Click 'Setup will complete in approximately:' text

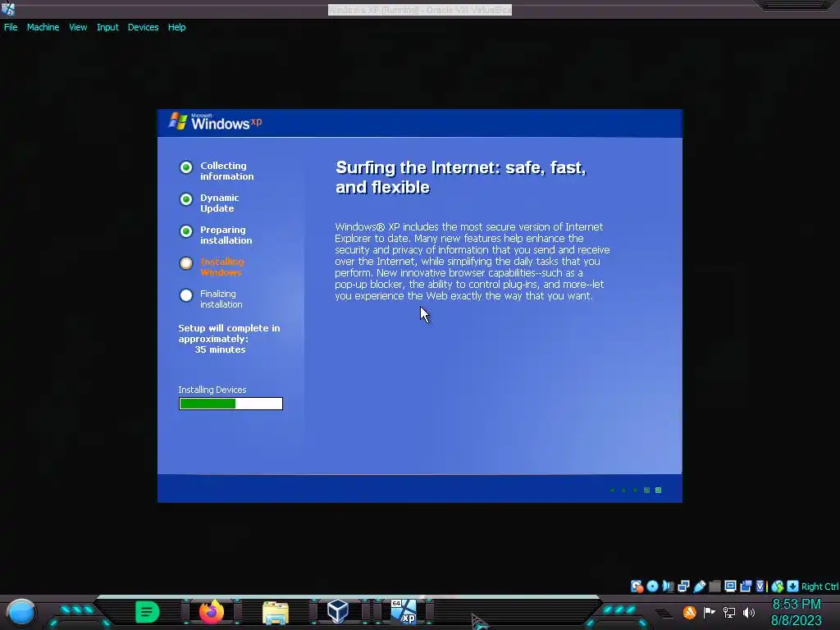[229, 333]
